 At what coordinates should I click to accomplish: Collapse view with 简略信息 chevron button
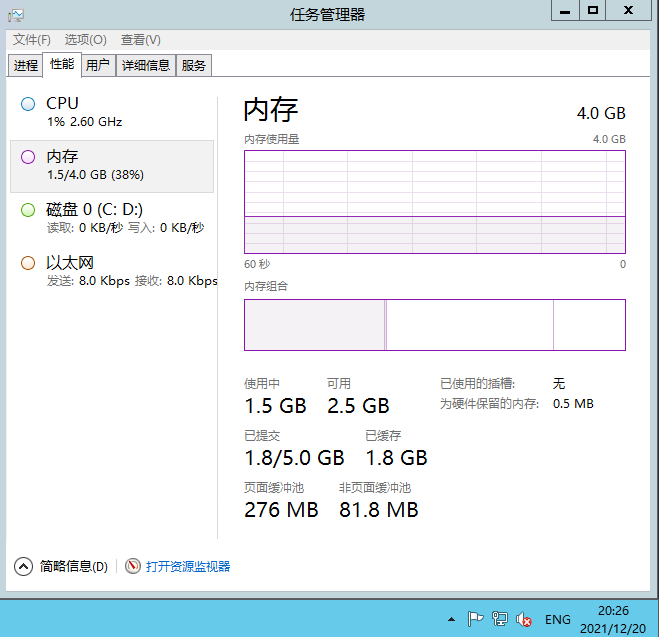pyautogui.click(x=24, y=567)
